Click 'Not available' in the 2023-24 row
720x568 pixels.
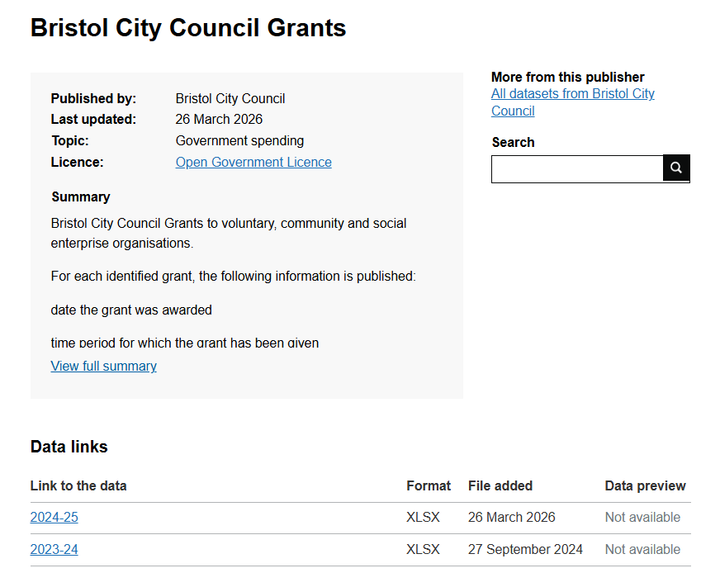coord(642,549)
